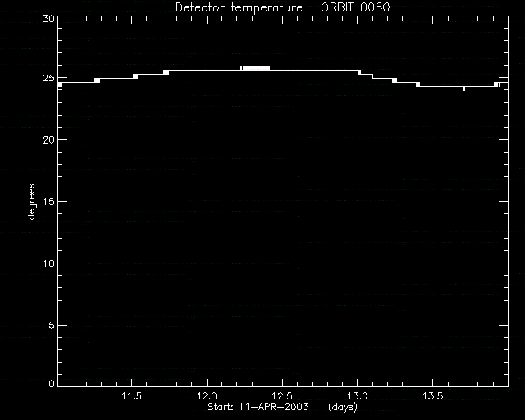Click the y-axis tick label 10
The image size is (525, 420).
tap(49, 263)
